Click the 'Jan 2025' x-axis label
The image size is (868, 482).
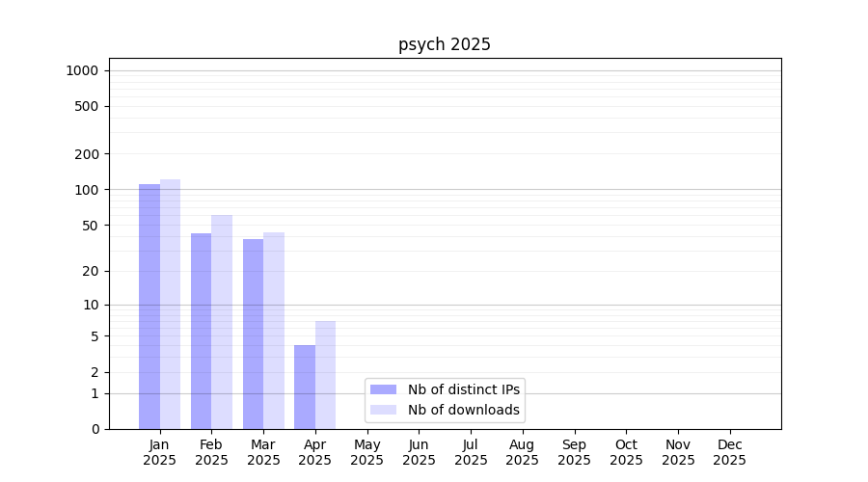pos(160,452)
